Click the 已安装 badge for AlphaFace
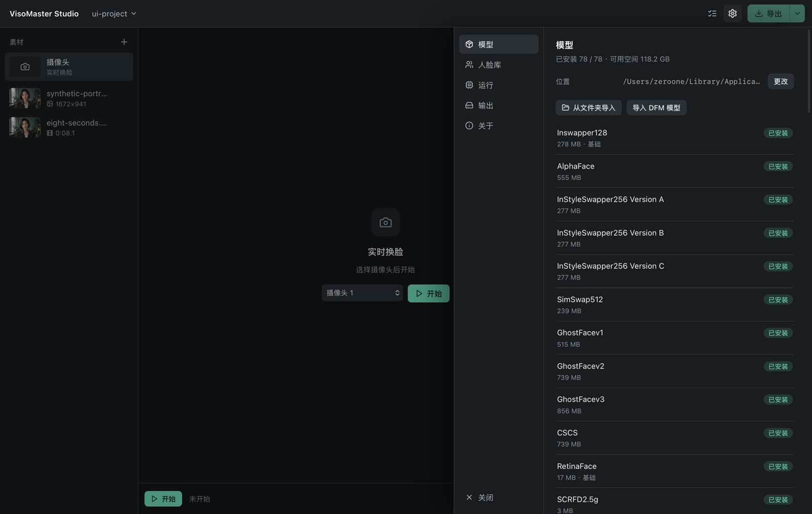812x514 pixels. click(778, 167)
